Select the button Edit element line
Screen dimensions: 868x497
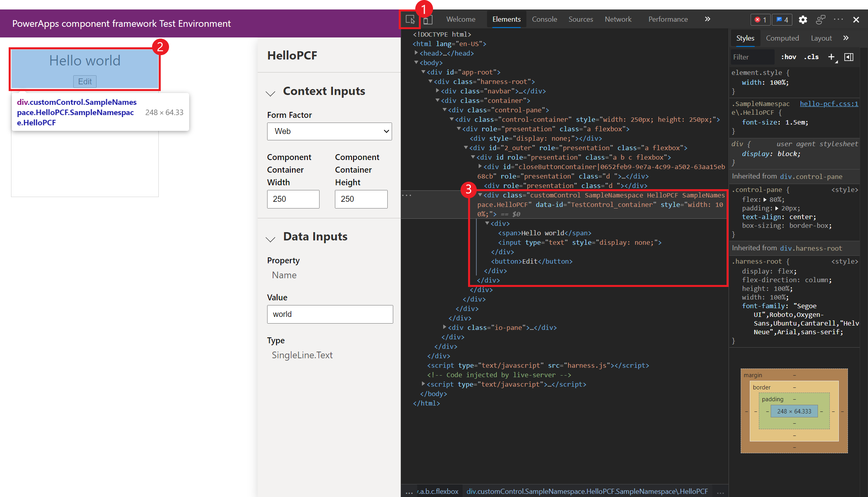tap(532, 261)
